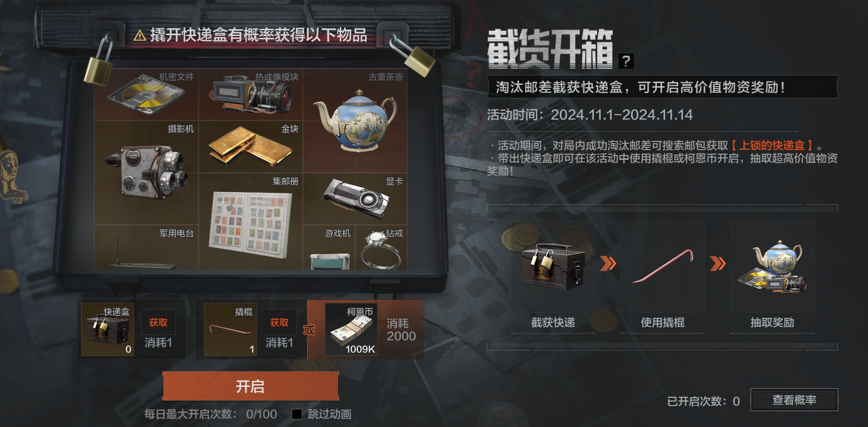Select the 钻戒 diamond ring item
Viewport: 868px width, 427px height.
pos(381,247)
